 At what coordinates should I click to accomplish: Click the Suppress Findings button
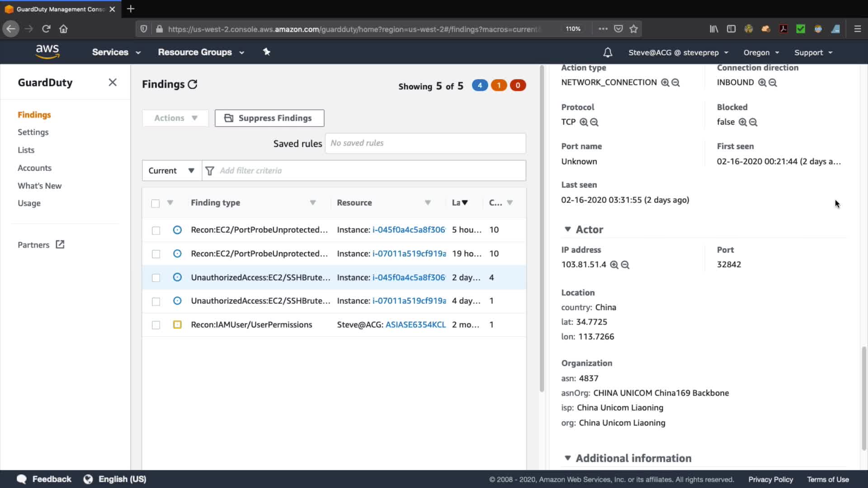coord(269,118)
